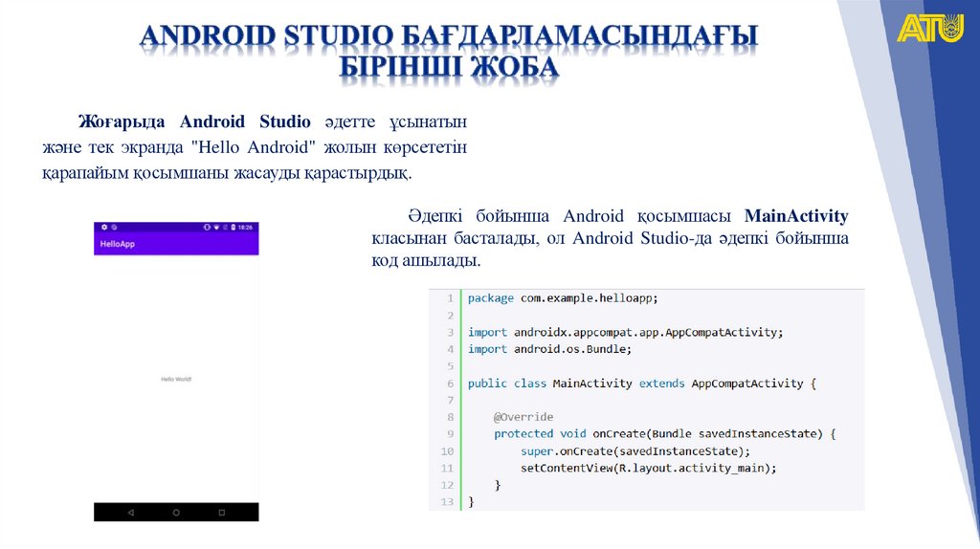Click the import android.os.Bundle line
The width and height of the screenshot is (980, 549).
click(549, 349)
